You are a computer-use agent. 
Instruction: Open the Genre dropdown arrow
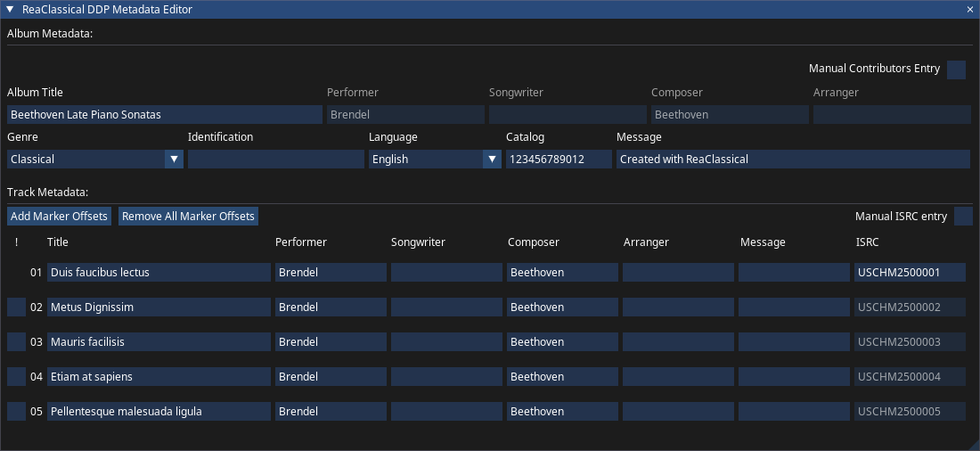(x=175, y=159)
